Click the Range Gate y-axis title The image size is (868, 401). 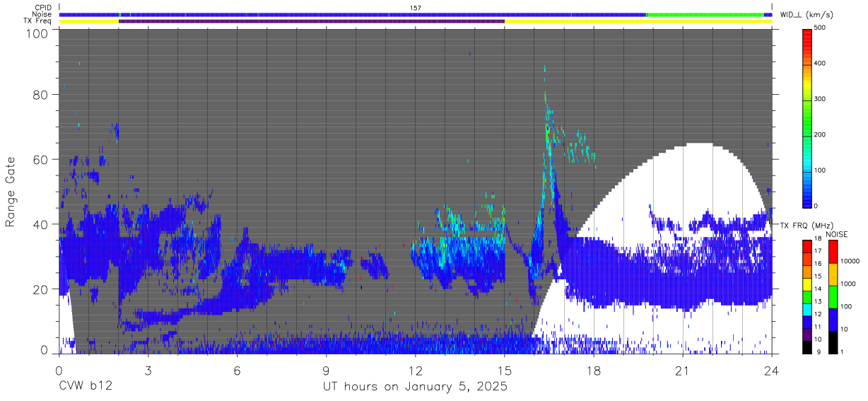pos(11,192)
